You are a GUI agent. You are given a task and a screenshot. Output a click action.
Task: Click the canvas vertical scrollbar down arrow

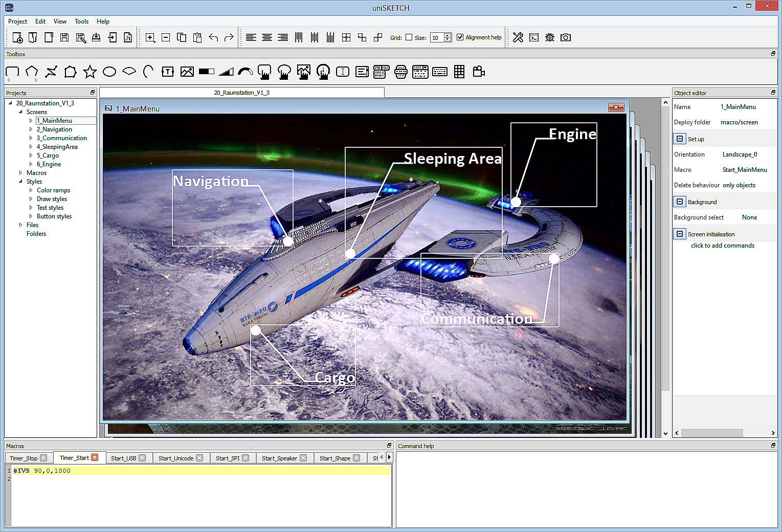[x=665, y=433]
